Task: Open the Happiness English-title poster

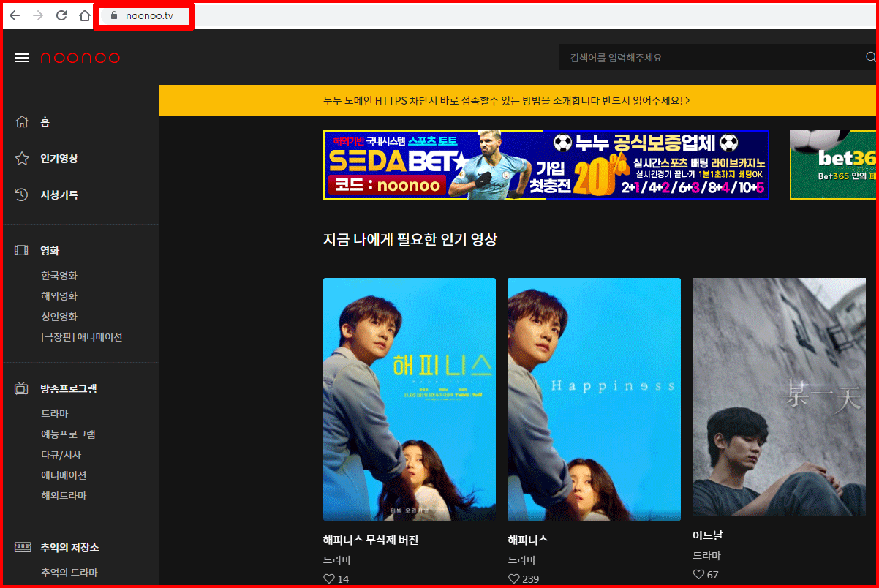Action: tap(594, 399)
